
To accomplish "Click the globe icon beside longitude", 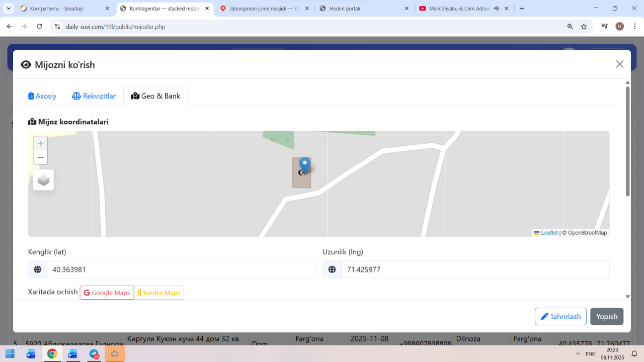I will pyautogui.click(x=332, y=269).
